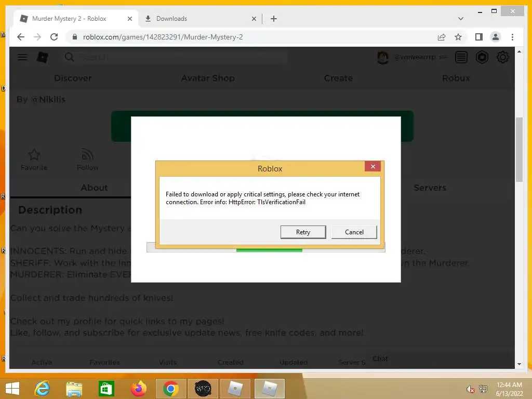This screenshot has width=532, height=399.
Task: Click Retry in the Roblox error dialog
Action: [303, 232]
